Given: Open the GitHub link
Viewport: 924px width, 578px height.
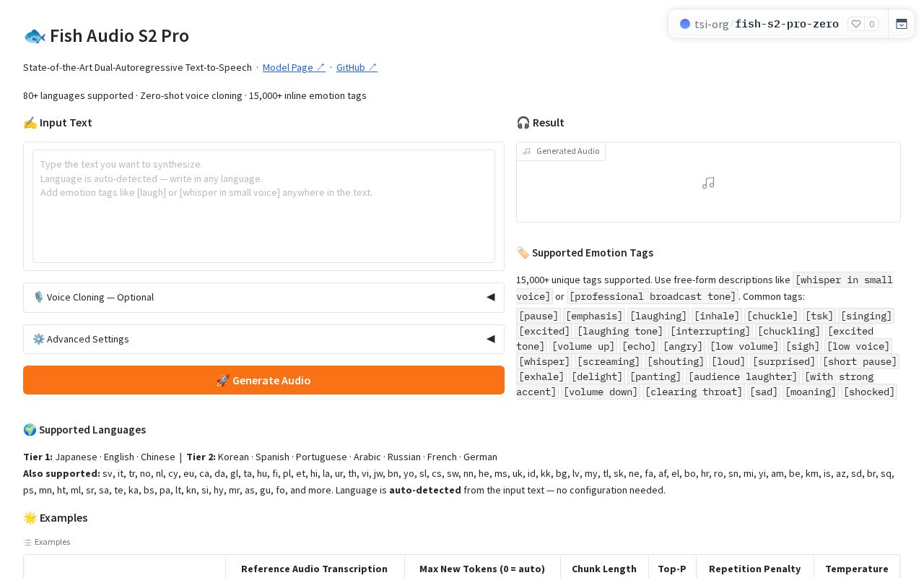Looking at the screenshot, I should coord(357,67).
